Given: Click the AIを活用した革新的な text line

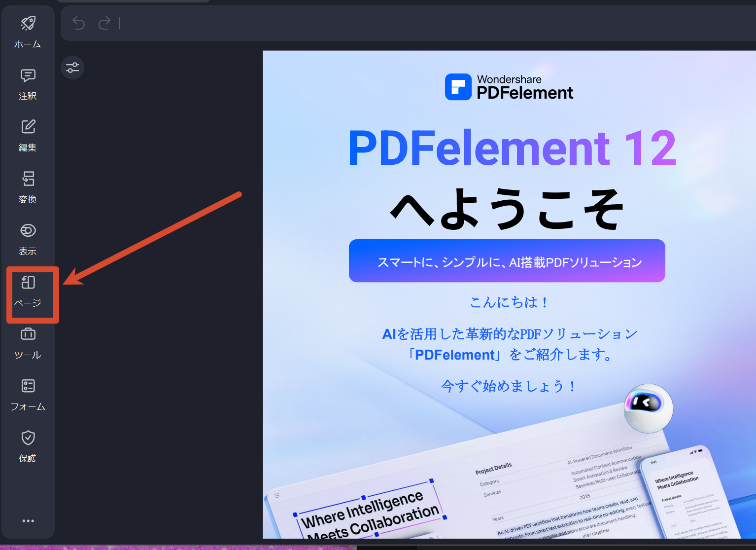Looking at the screenshot, I should (x=510, y=334).
